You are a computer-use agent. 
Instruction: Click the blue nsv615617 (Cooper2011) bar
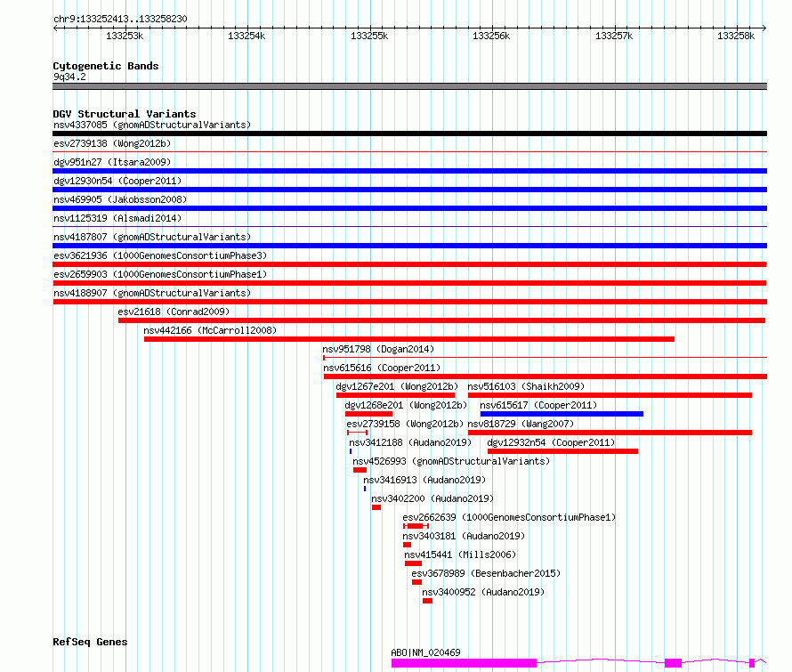coord(562,414)
